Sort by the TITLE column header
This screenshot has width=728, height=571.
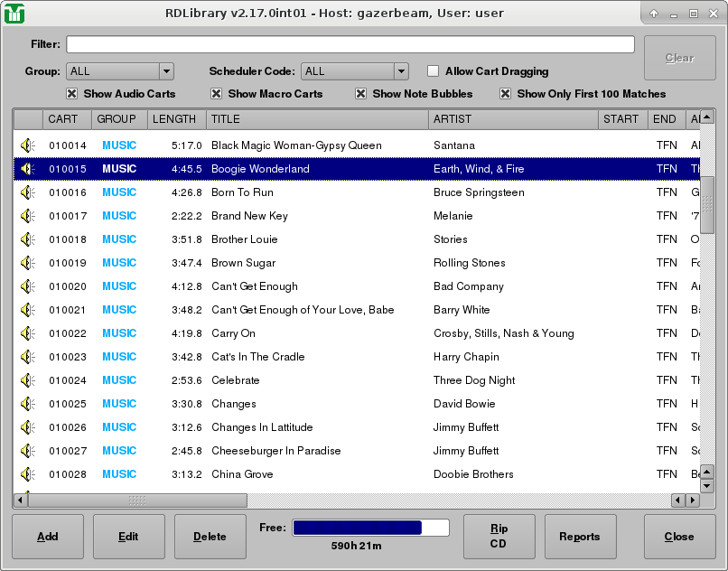316,119
